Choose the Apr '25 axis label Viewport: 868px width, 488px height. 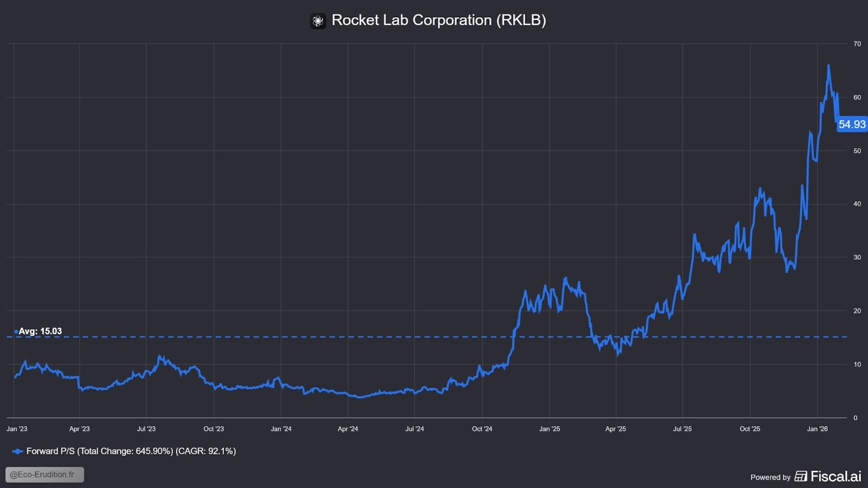(x=616, y=429)
